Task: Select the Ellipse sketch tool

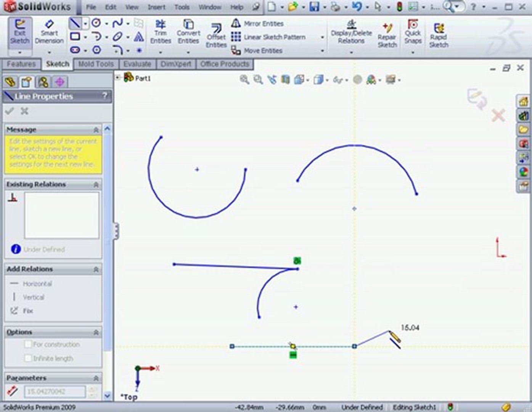Action: click(117, 37)
